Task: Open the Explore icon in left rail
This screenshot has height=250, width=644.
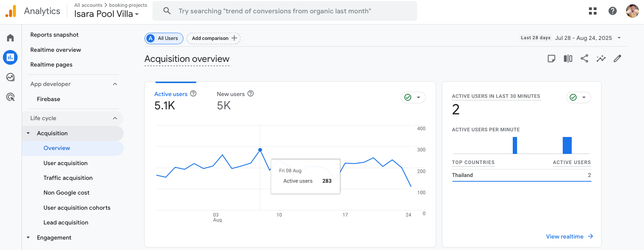Action: tap(10, 77)
